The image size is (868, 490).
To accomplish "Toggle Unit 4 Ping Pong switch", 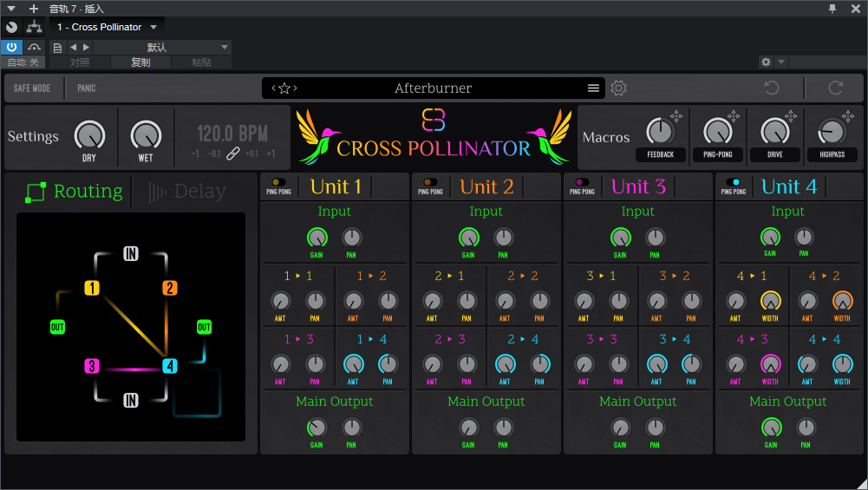I will (x=733, y=181).
